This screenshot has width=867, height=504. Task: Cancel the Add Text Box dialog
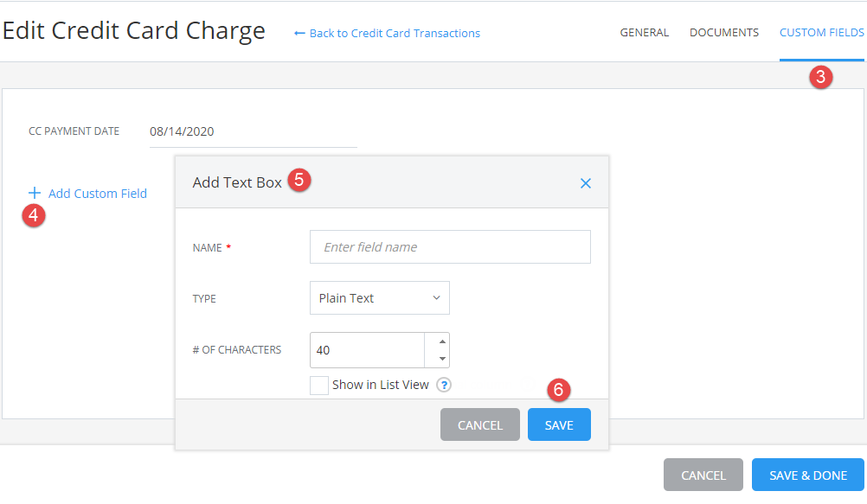point(479,424)
